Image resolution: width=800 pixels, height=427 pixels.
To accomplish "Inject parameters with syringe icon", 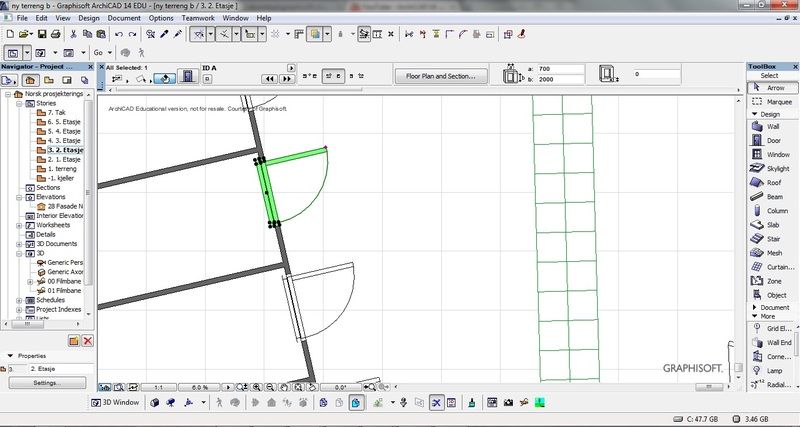I will click(178, 34).
